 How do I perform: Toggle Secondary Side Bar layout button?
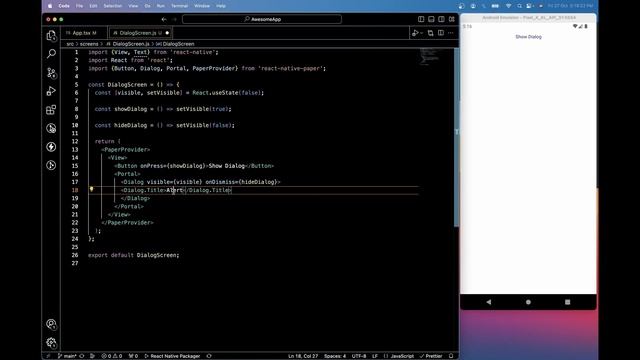click(x=442, y=19)
